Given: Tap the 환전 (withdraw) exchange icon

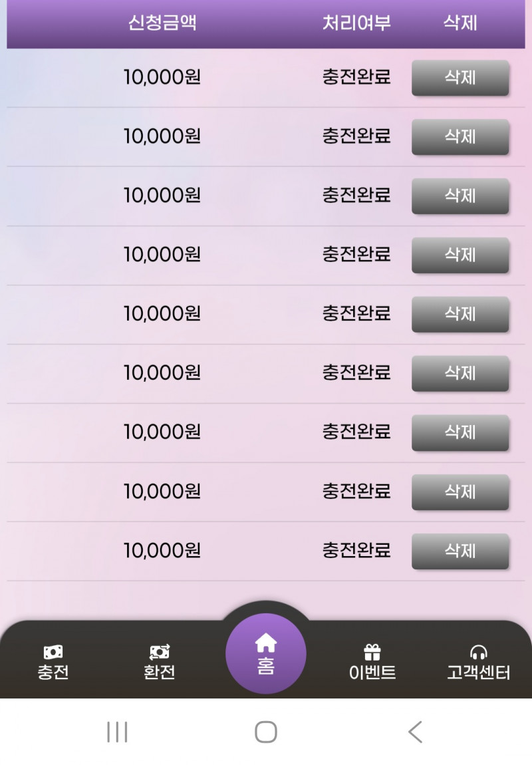Looking at the screenshot, I should pyautogui.click(x=160, y=652).
